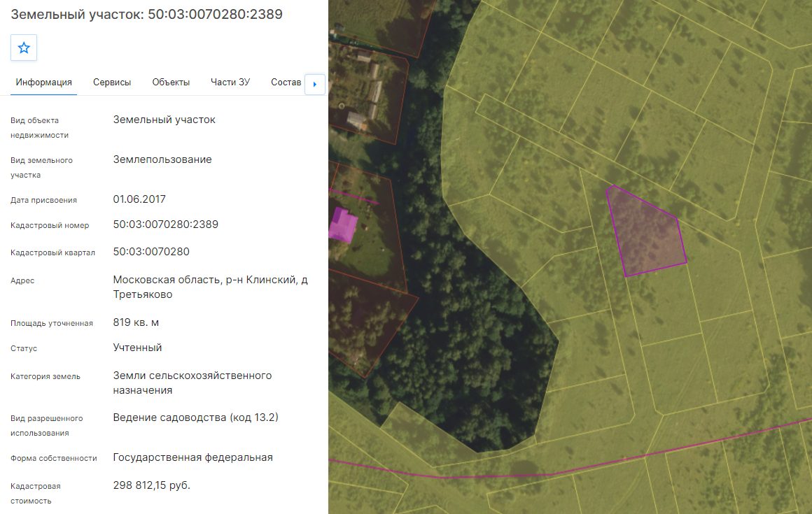Click the assignment date 01.06.2017

coord(139,199)
